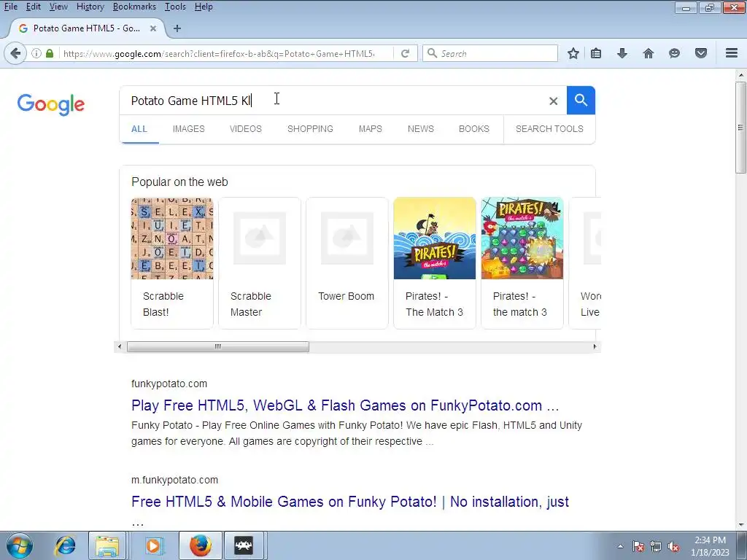Switch to BOOKS results tab

pos(474,129)
